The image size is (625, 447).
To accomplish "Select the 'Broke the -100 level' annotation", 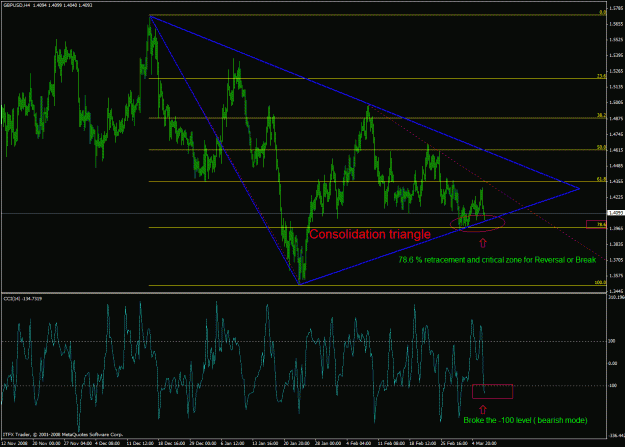I will point(525,420).
